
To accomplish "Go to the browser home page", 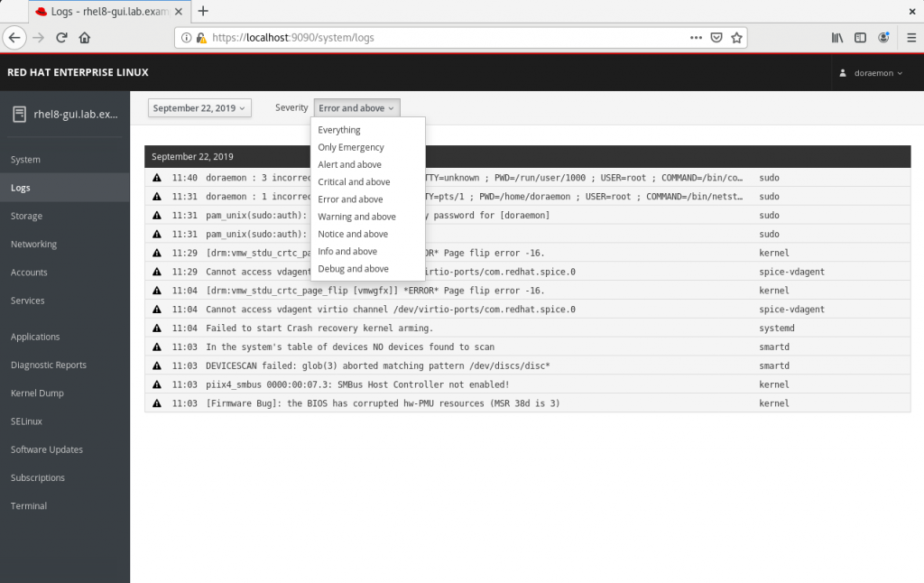I will 85,38.
